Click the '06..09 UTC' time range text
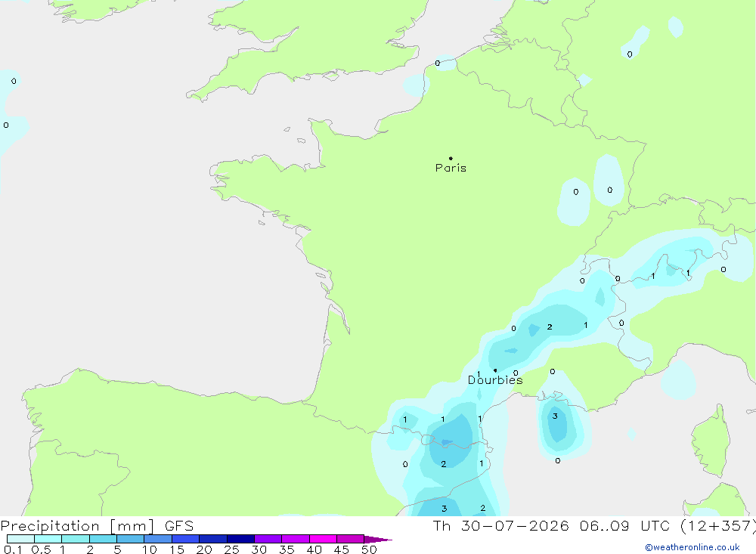The height and width of the screenshot is (554, 756). (x=625, y=526)
